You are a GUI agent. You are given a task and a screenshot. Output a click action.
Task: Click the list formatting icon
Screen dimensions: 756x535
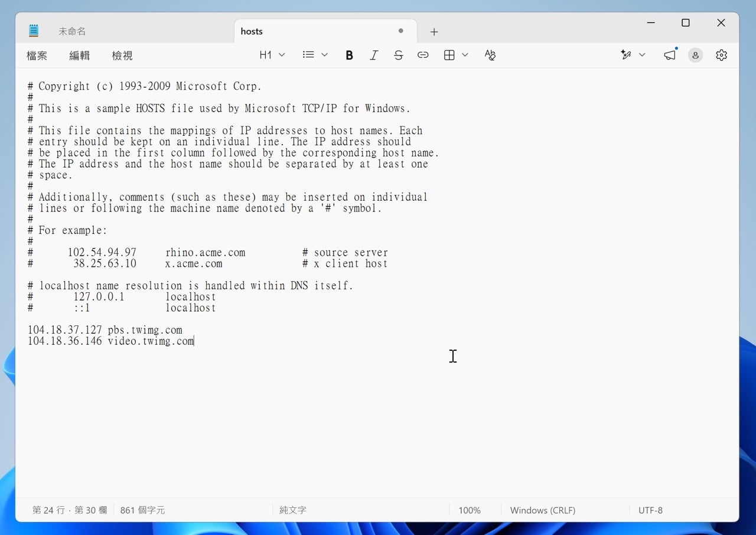(308, 55)
